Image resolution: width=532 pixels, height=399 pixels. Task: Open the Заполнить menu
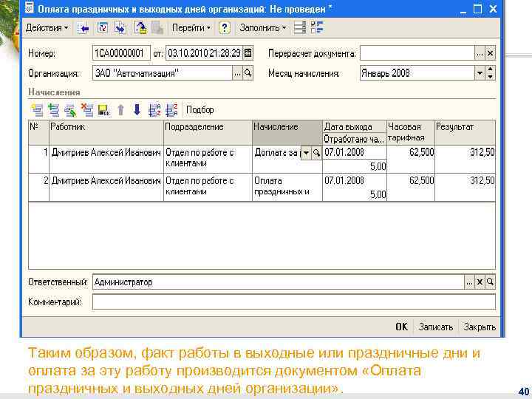coord(262,28)
